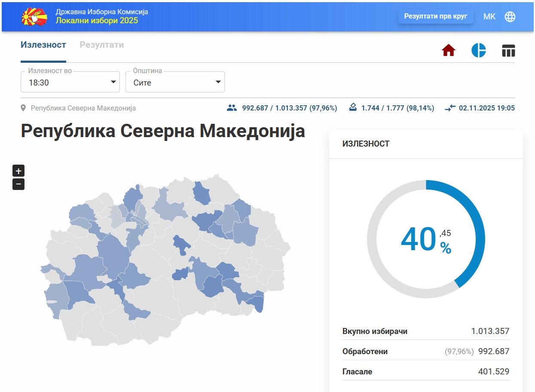Open the MK language selector
The width and height of the screenshot is (535, 392).
(489, 17)
